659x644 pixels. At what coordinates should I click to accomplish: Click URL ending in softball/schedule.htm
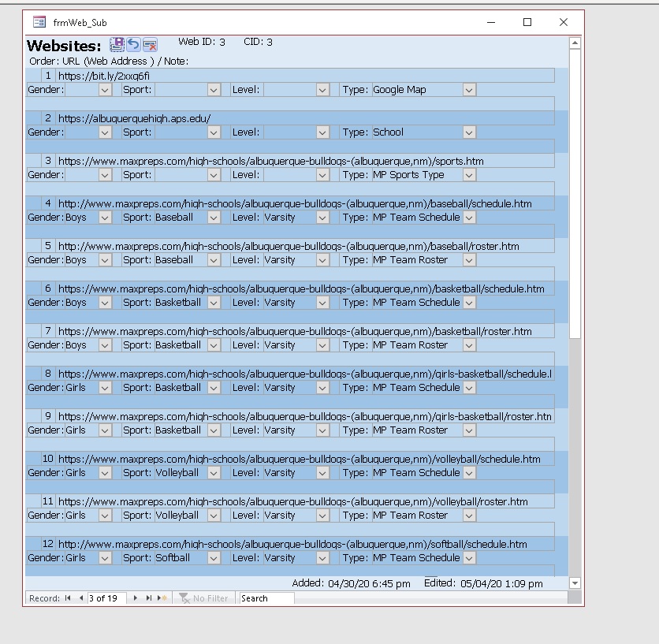point(306,544)
